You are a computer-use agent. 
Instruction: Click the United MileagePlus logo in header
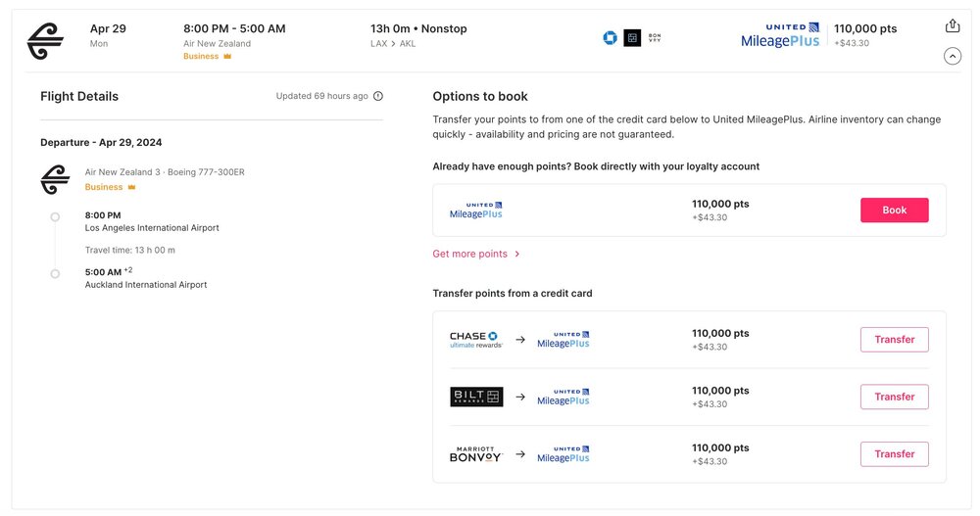pyautogui.click(x=780, y=35)
